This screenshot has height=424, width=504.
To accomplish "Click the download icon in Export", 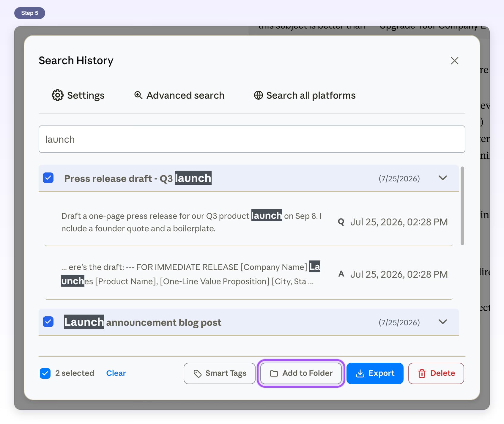I will click(360, 373).
